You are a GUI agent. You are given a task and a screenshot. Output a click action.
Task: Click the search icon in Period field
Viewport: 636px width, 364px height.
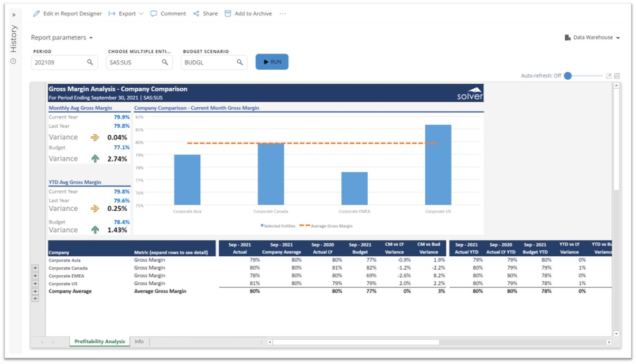tap(90, 62)
